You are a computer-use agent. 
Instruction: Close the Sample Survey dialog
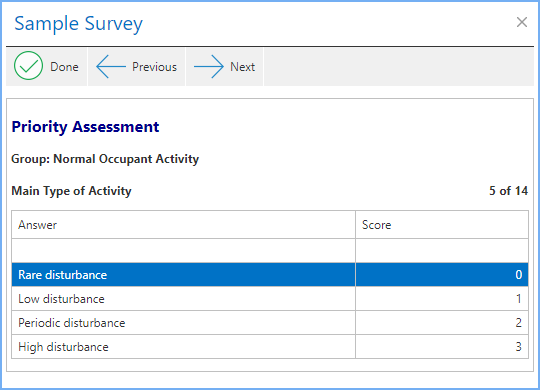[x=522, y=22]
